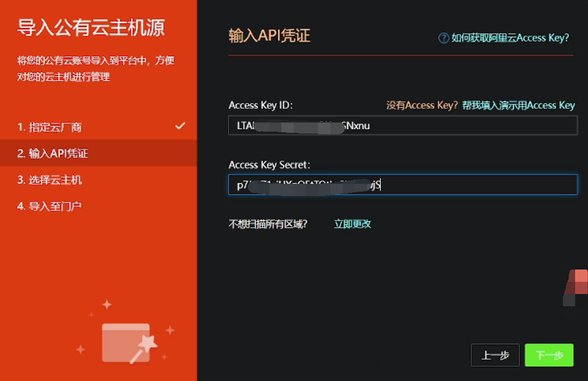Proceed with the green 下一步 button
The height and width of the screenshot is (381, 588).
tap(549, 355)
